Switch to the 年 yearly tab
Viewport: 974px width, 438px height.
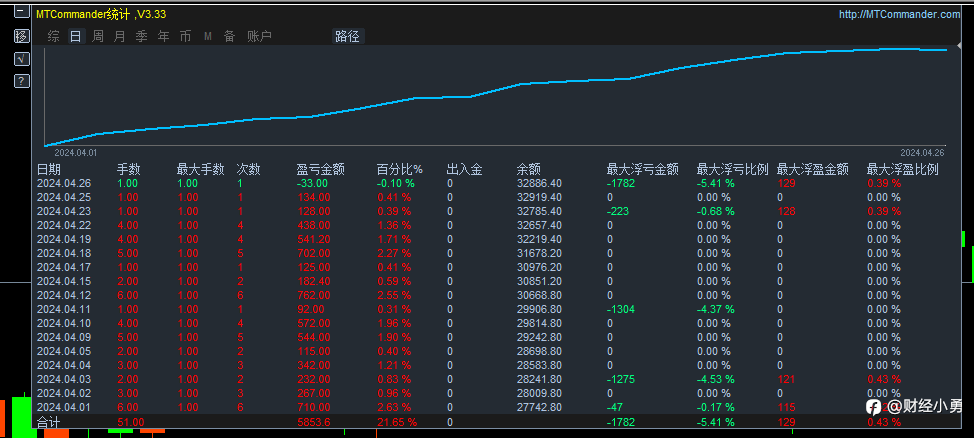coord(163,37)
